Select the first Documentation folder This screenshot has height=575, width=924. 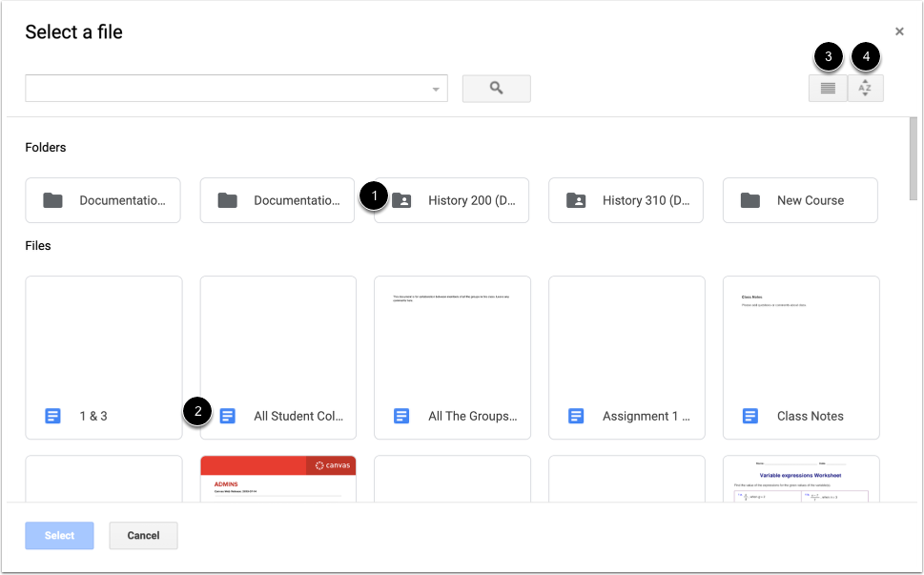coord(103,200)
